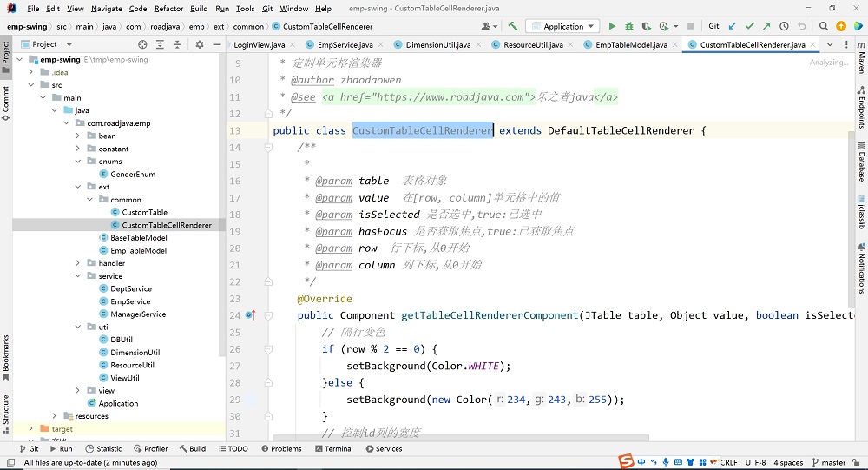Open Search Everywhere magnifier

point(824,26)
